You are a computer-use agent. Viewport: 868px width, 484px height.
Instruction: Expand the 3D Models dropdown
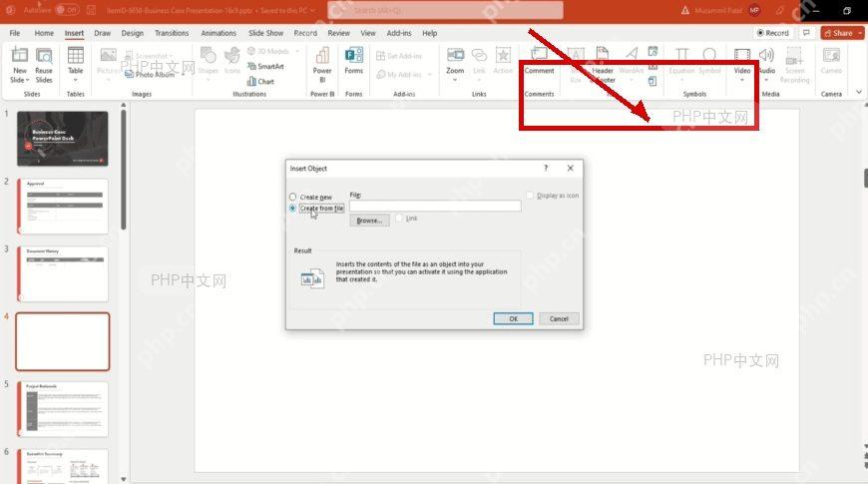tap(297, 52)
